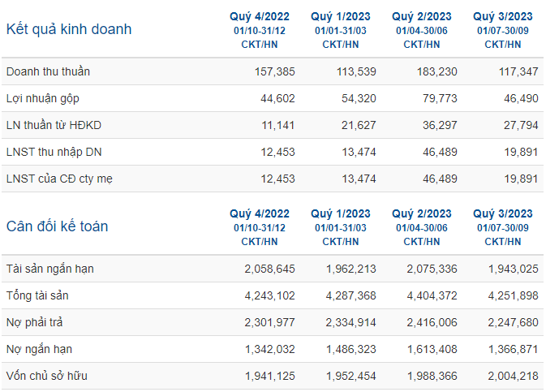Click Doanh thu thuần value 117,347
This screenshot has width=546, height=392.
click(x=518, y=71)
